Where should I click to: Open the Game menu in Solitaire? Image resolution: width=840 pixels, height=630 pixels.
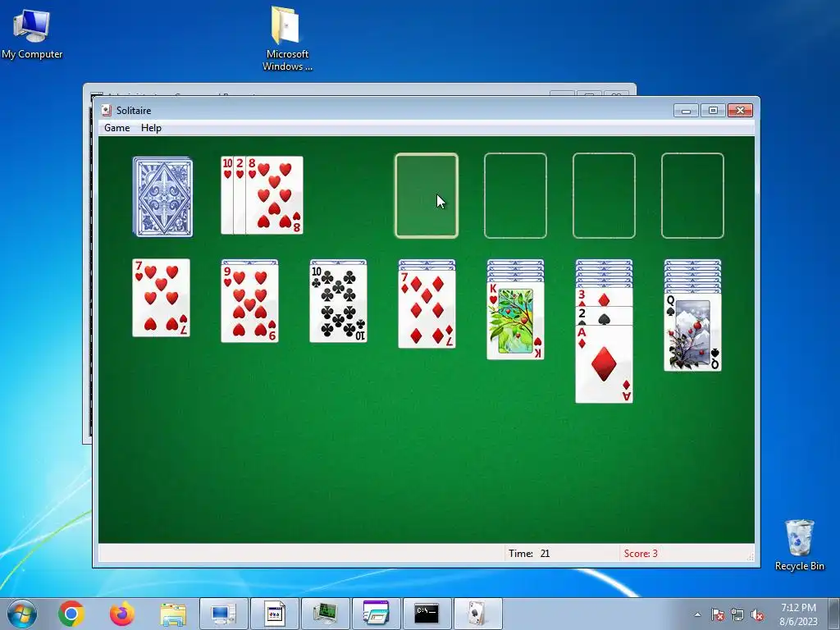[x=116, y=127]
